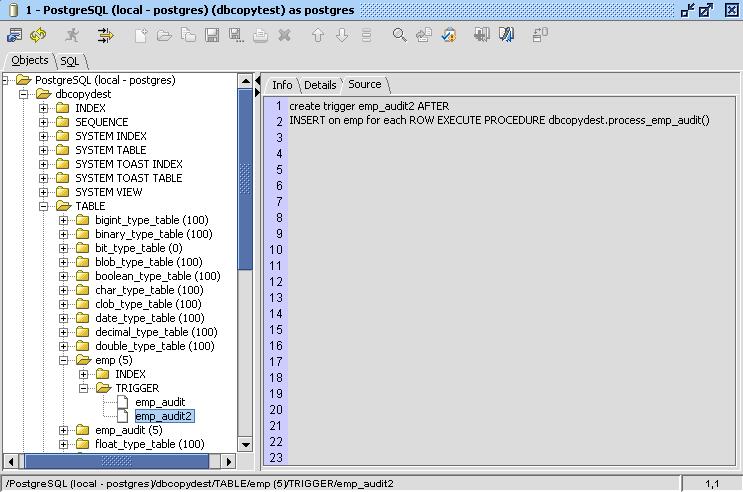The height and width of the screenshot is (492, 743).
Task: Click the printer icon in toolbar
Action: click(260, 35)
